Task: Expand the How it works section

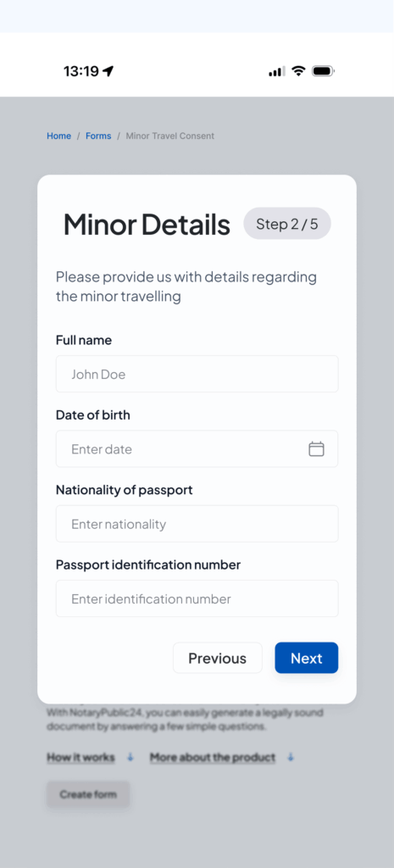Action: (x=80, y=757)
